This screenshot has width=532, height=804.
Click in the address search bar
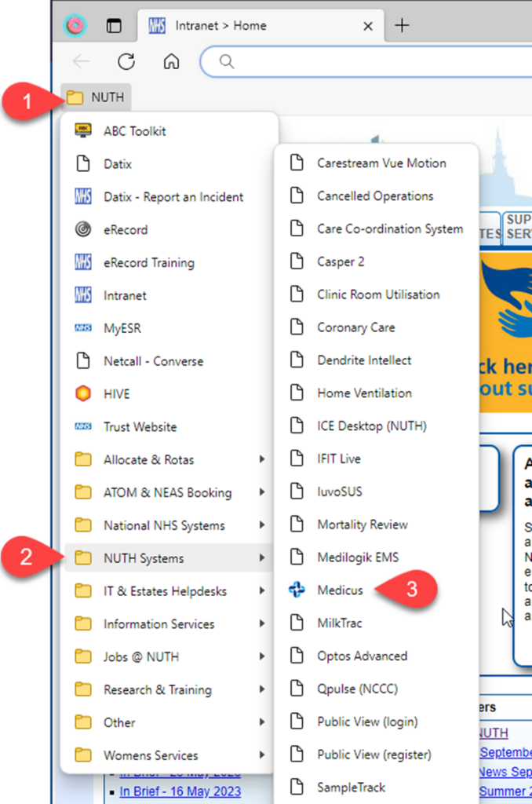366,61
